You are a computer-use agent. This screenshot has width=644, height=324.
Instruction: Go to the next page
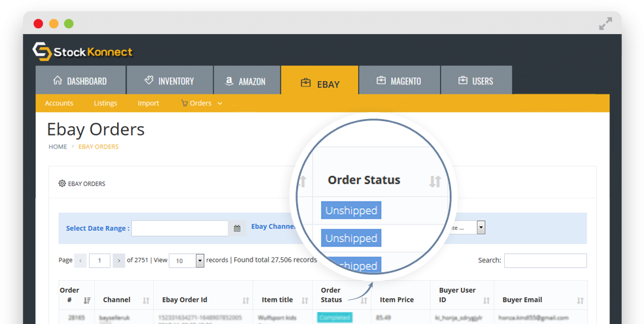119,261
